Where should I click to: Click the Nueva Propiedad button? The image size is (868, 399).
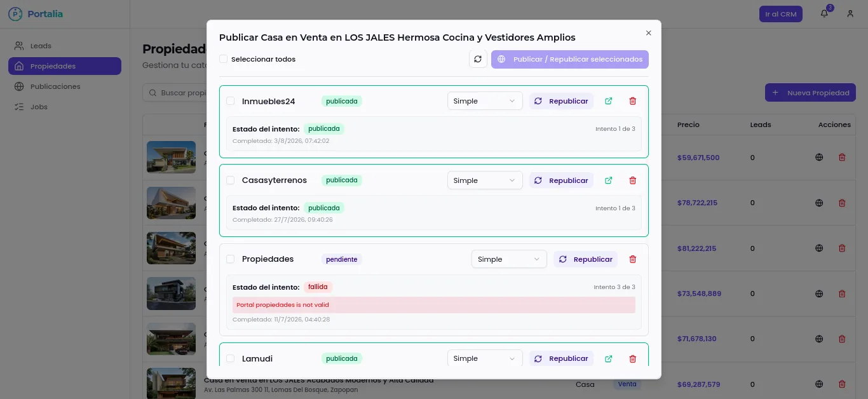(810, 93)
